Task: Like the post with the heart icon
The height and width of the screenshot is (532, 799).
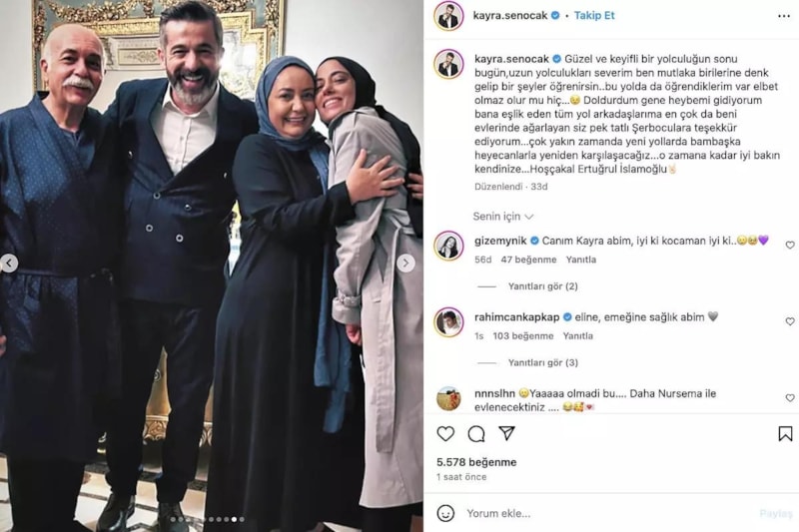Action: tap(445, 434)
